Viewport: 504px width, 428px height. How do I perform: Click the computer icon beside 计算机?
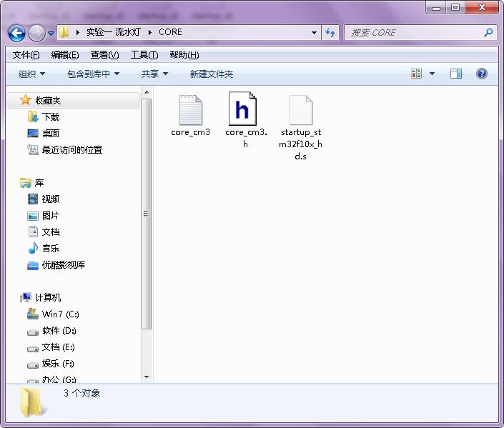[x=26, y=297]
